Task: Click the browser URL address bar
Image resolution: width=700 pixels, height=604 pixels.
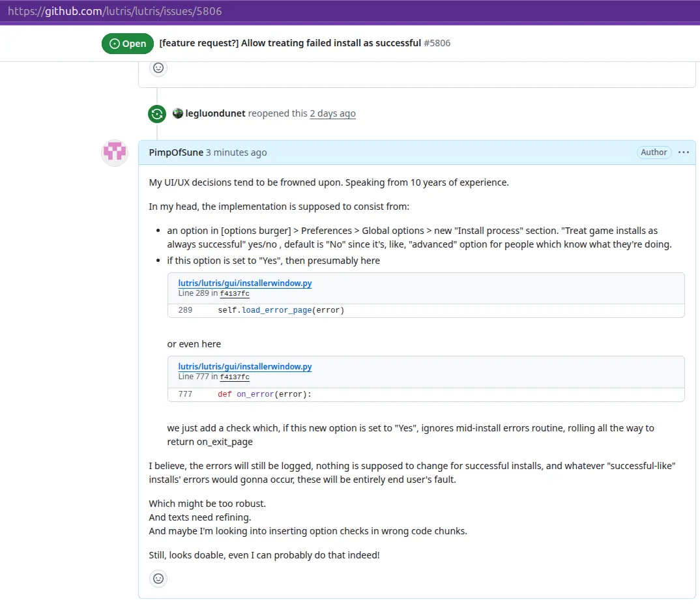Action: click(x=350, y=11)
